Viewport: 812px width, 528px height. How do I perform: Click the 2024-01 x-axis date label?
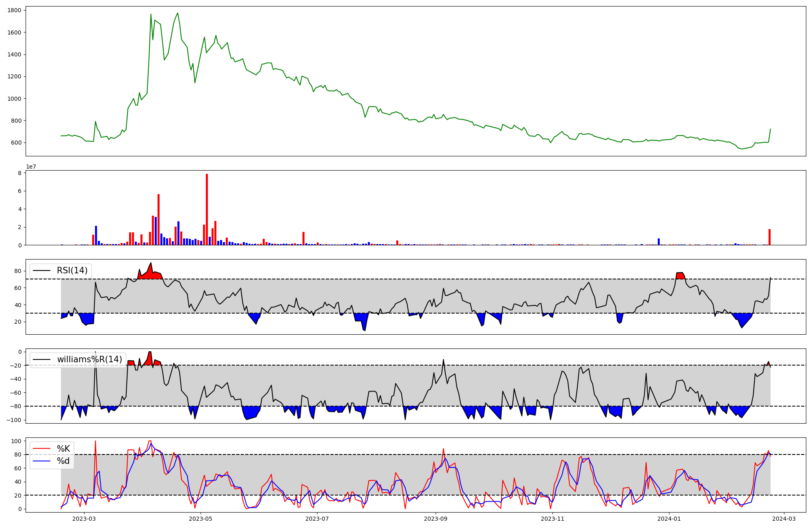(669, 519)
